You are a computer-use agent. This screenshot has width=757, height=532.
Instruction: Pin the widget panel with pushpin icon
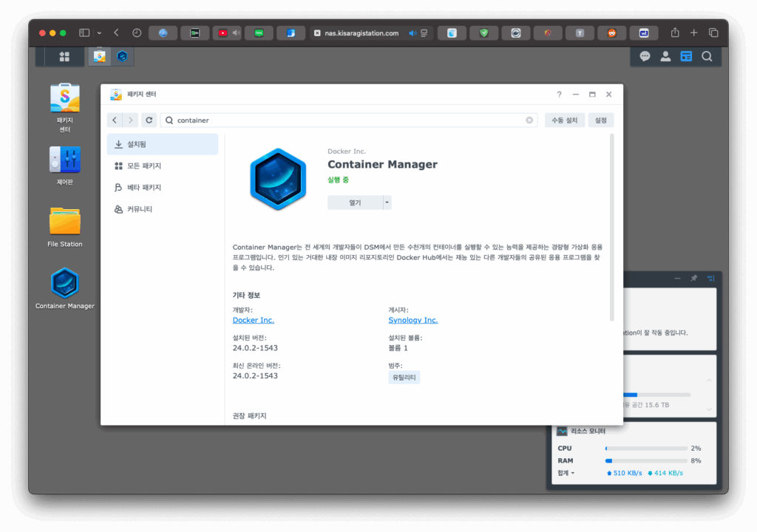[x=693, y=278]
